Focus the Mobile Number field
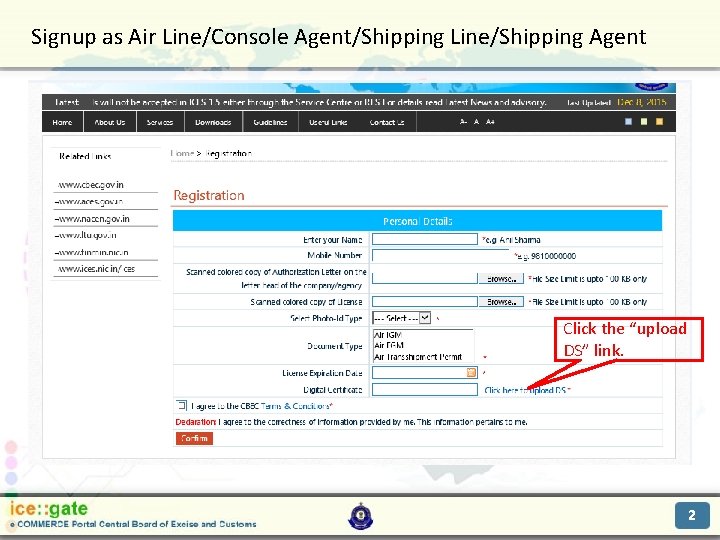 (440, 255)
